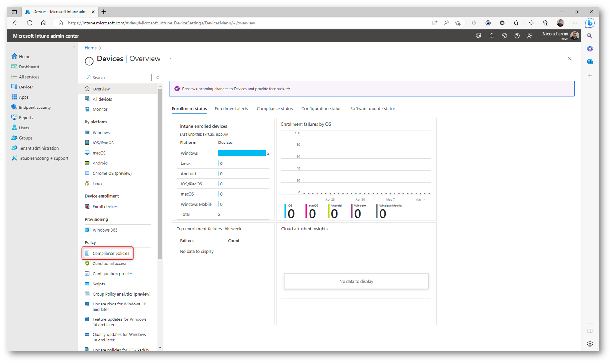Collapse the Devices submenu panel
This screenshot has height=364, width=612.
click(158, 77)
